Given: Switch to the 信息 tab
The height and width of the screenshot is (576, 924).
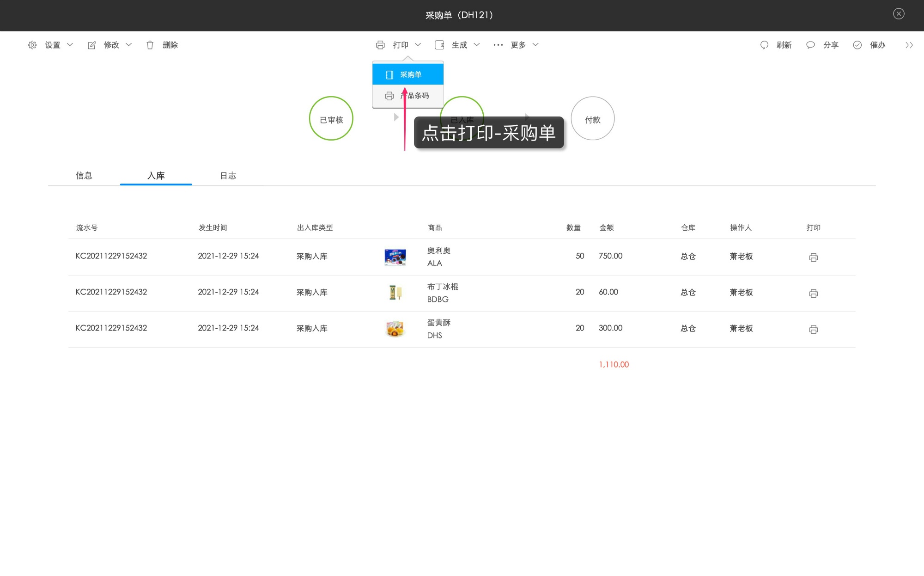Looking at the screenshot, I should pos(84,176).
